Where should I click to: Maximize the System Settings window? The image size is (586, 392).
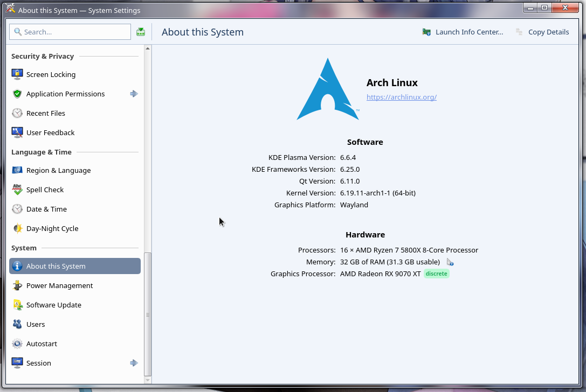click(544, 8)
